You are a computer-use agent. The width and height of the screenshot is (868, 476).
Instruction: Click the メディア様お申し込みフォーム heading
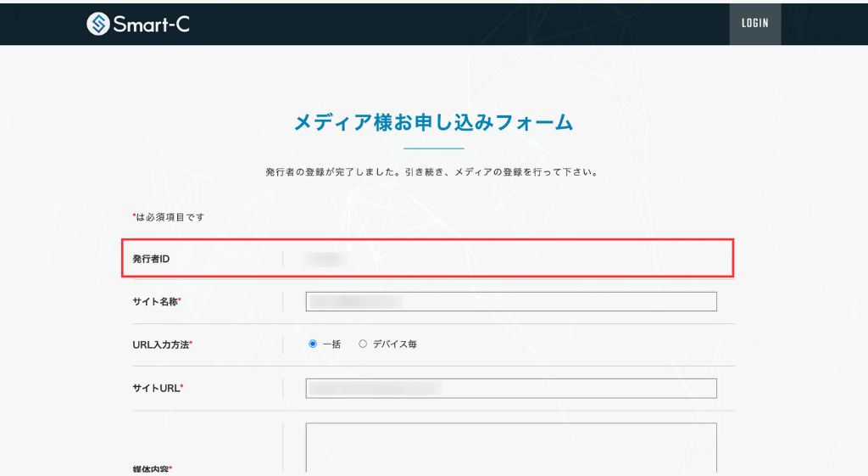pos(433,122)
